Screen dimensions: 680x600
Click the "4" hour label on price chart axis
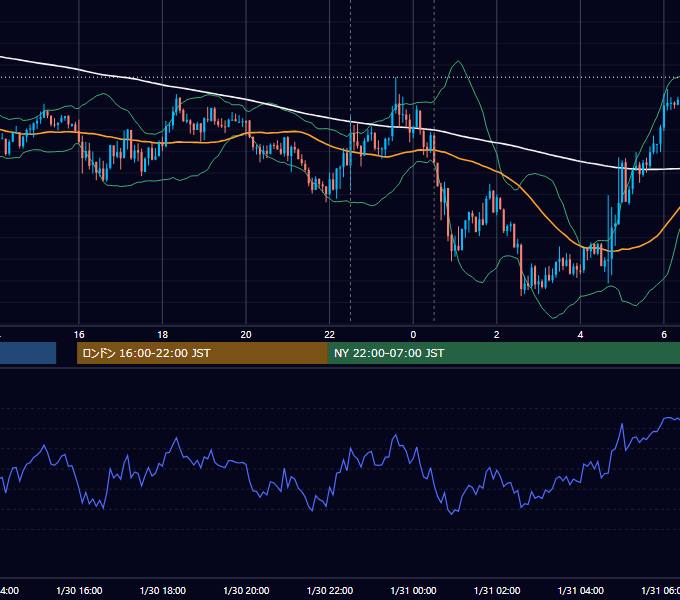pos(580,335)
